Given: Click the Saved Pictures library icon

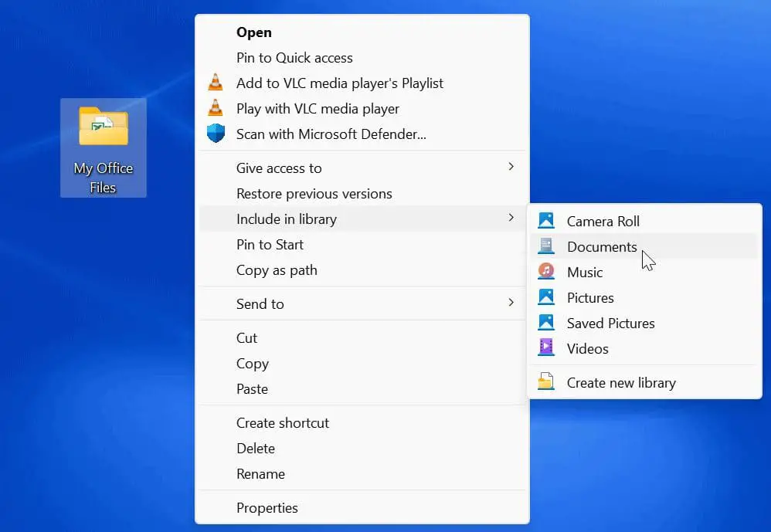Looking at the screenshot, I should point(545,322).
